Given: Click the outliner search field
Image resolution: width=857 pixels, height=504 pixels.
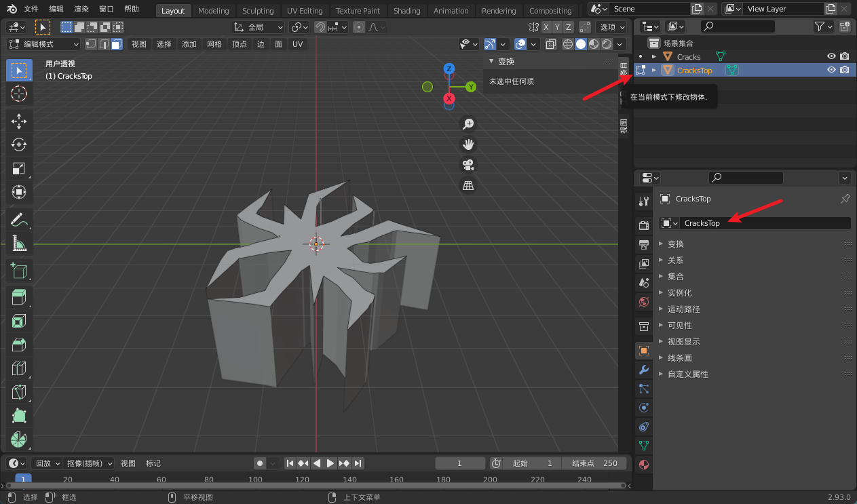Looking at the screenshot, I should [738, 26].
